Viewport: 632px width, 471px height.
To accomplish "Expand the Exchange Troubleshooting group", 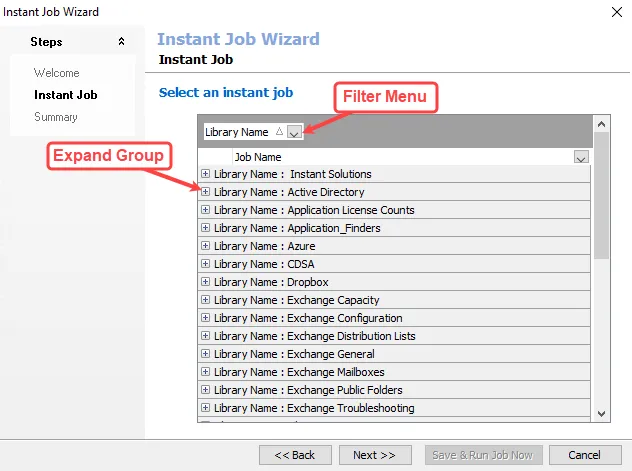I will pos(206,408).
